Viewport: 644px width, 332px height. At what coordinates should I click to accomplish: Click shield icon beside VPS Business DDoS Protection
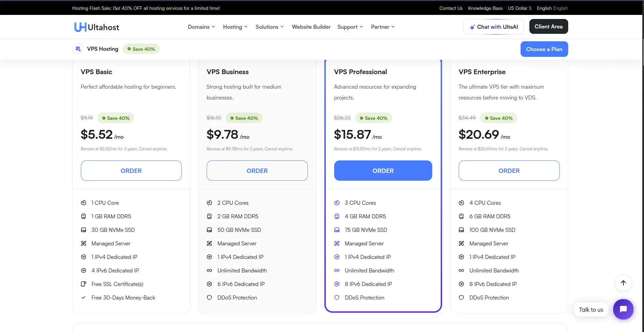coord(209,297)
